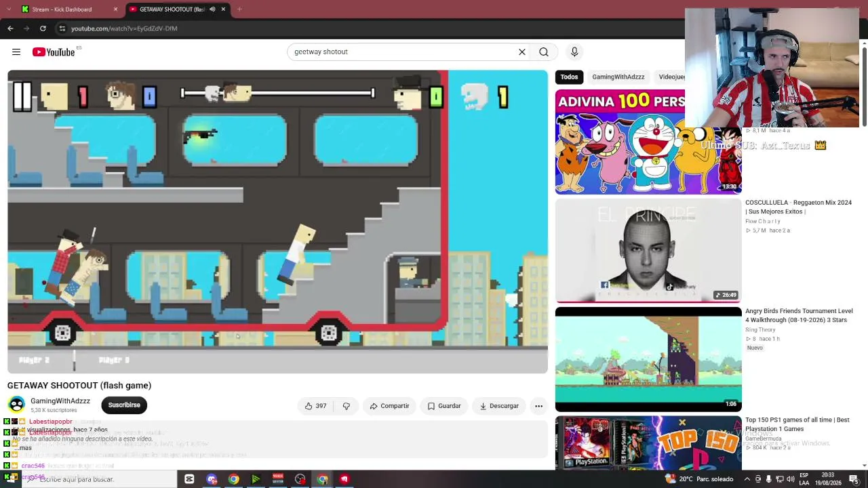
Task: Clear the search box with the X
Action: pyautogui.click(x=522, y=52)
